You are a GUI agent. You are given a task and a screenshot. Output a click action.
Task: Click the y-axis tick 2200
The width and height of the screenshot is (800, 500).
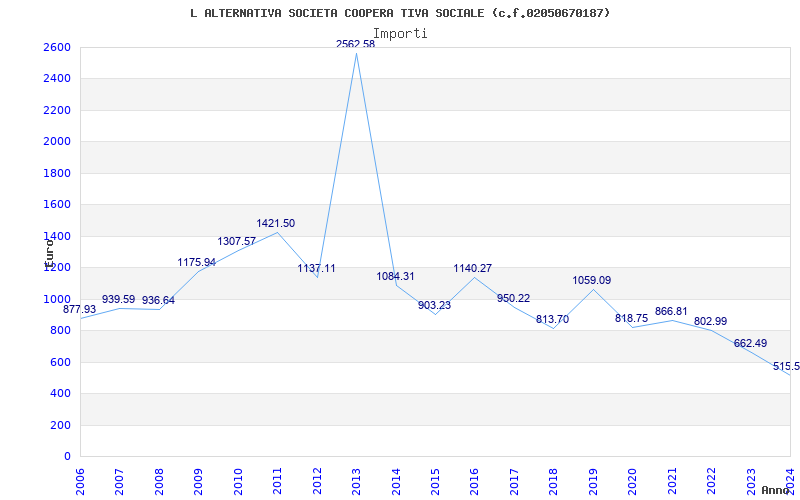(57, 110)
